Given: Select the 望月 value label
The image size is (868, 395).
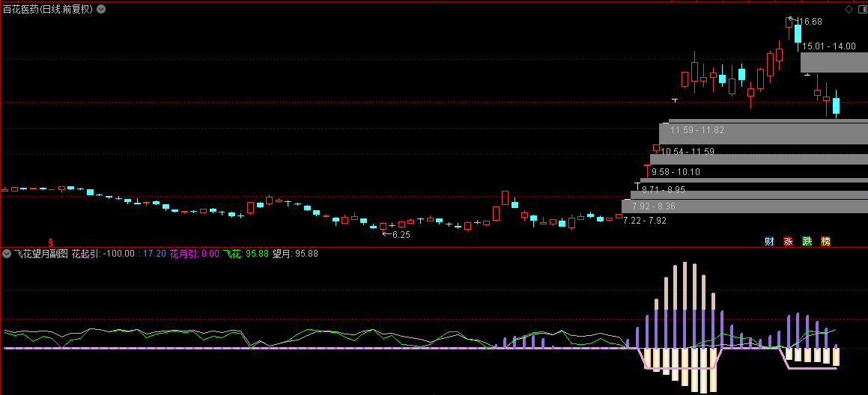Looking at the screenshot, I should 296,254.
